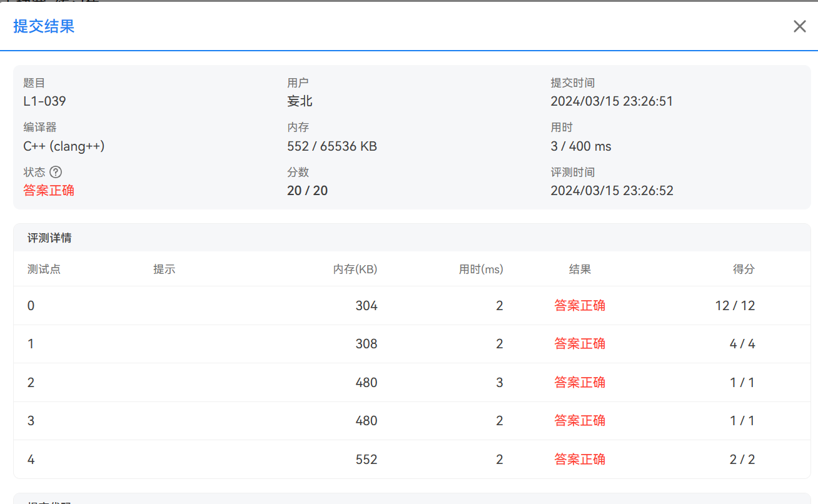The width and height of the screenshot is (818, 504).
Task: Click the 2 / 2 score cell
Action: click(742, 460)
